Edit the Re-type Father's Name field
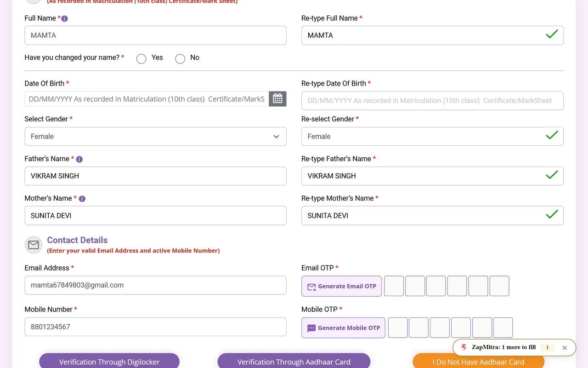 coord(432,176)
